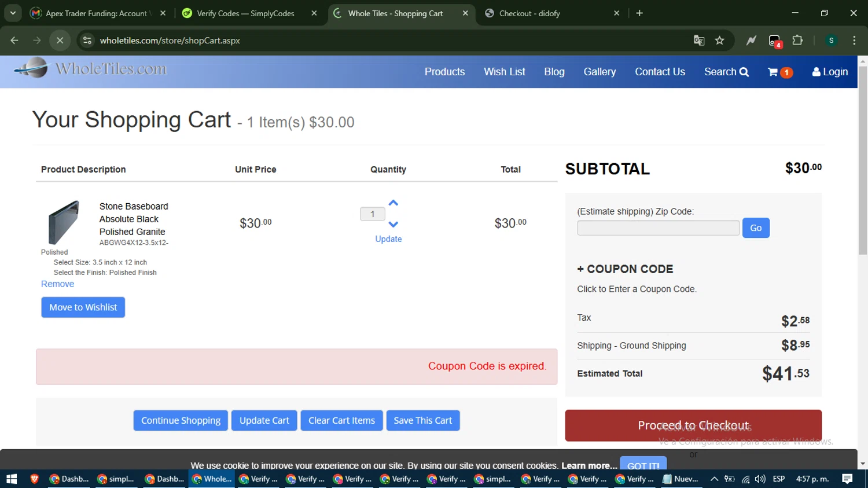Click the extension icon with red badge 4
The height and width of the screenshot is (488, 868).
click(775, 41)
